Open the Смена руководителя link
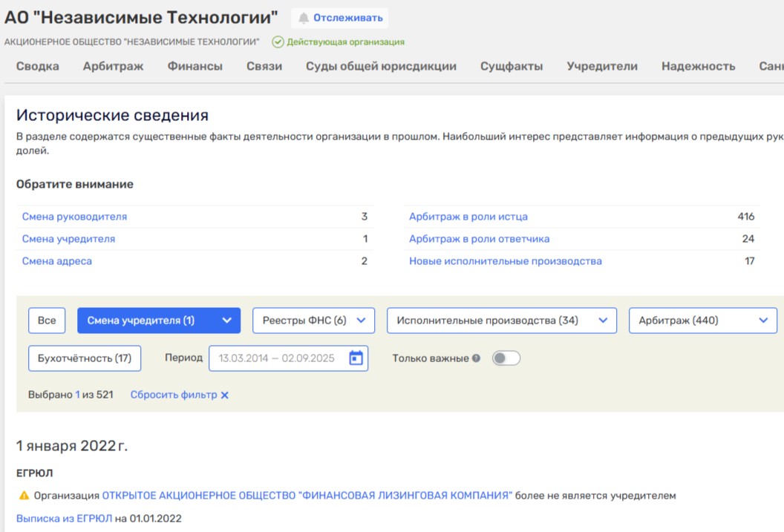This screenshot has height=532, width=784. [x=74, y=217]
